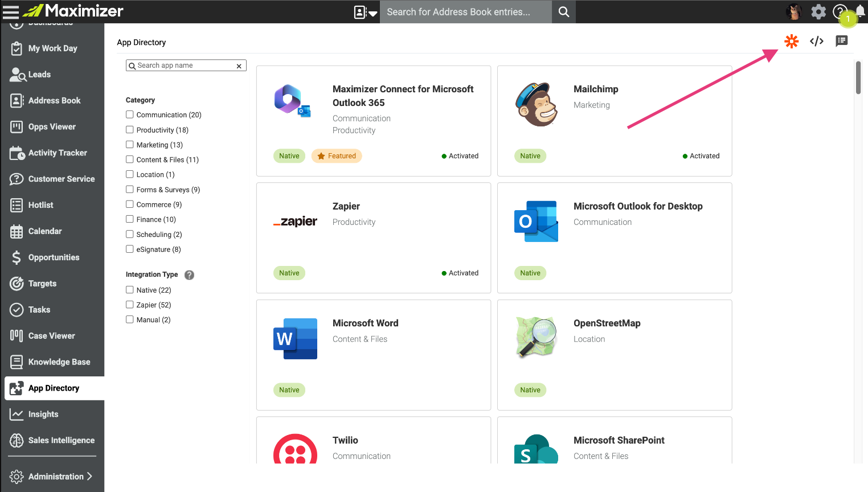
Task: Open the help question mark icon
Action: [x=840, y=11]
